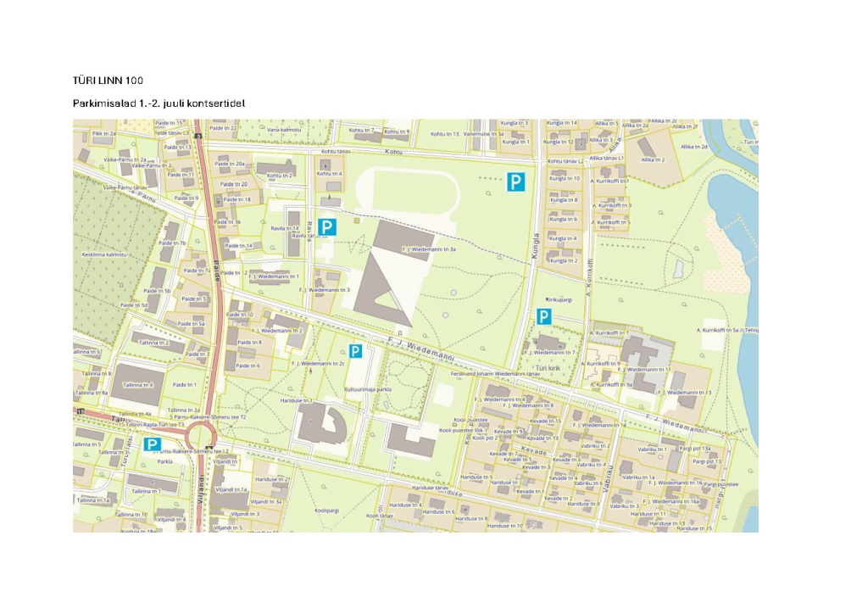Click the 'F. J. Wiedemanni tn 11' label
This screenshot has width=868, height=614.
pyautogui.click(x=644, y=369)
